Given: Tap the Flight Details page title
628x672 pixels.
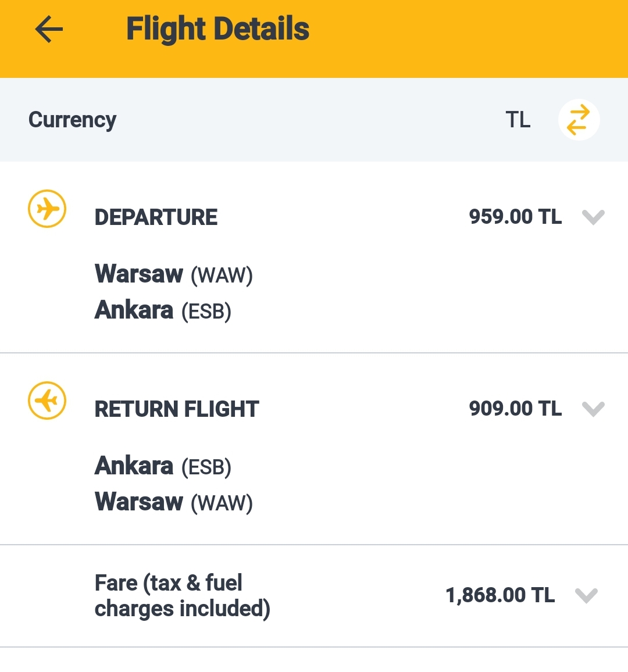Looking at the screenshot, I should tap(217, 29).
